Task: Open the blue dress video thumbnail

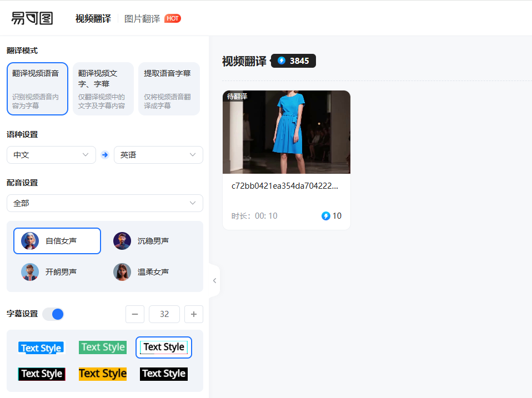Action: (x=287, y=132)
